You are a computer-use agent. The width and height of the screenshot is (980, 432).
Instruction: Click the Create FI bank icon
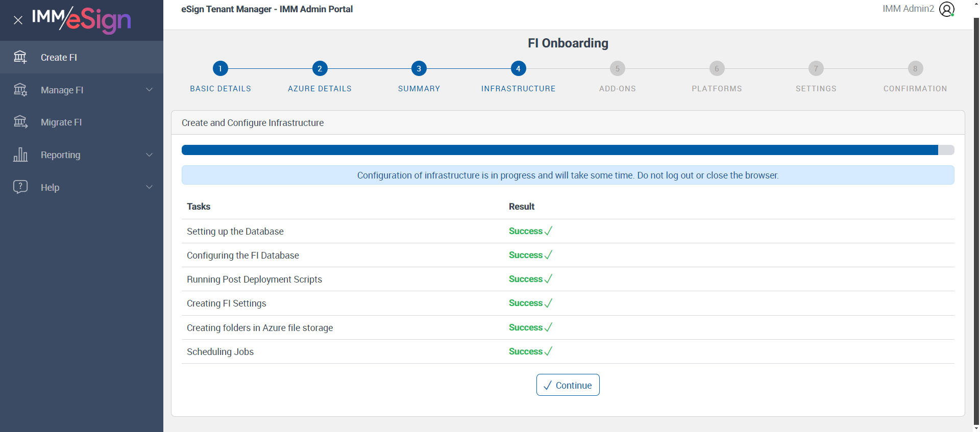click(x=20, y=57)
